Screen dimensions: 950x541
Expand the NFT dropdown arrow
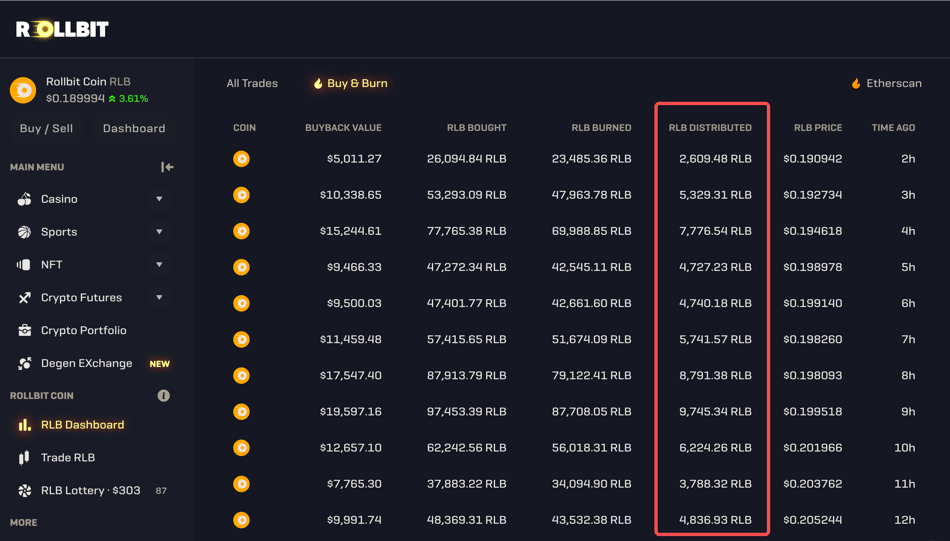point(159,265)
